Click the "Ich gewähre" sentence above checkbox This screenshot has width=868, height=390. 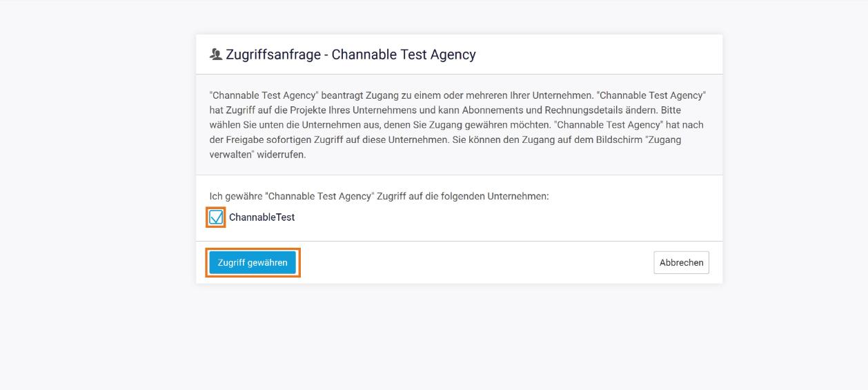[379, 196]
